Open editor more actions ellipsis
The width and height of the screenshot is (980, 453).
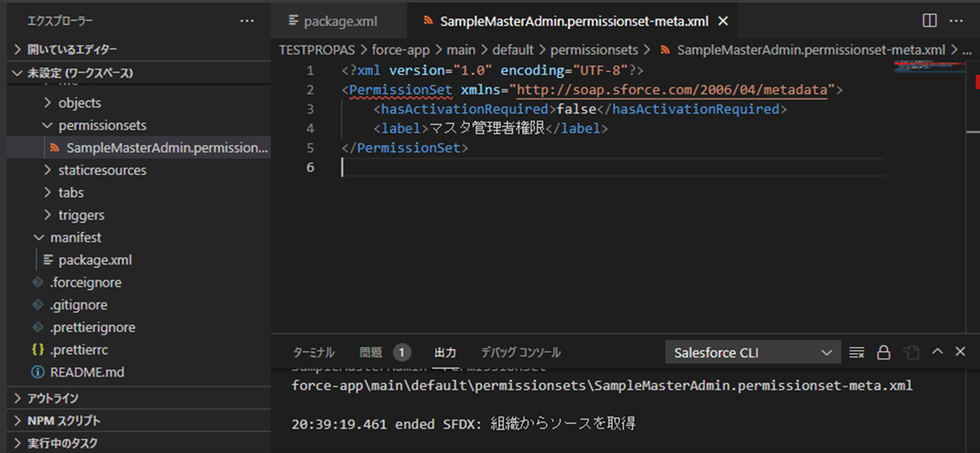click(956, 21)
